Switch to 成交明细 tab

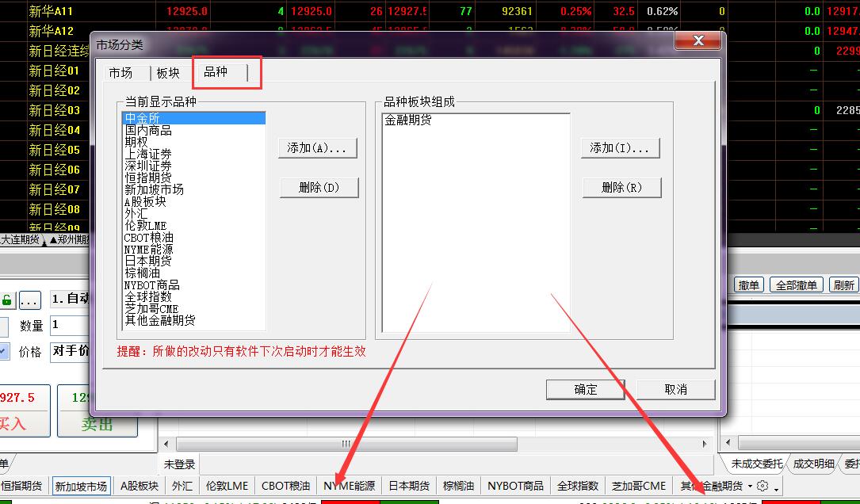[x=813, y=464]
